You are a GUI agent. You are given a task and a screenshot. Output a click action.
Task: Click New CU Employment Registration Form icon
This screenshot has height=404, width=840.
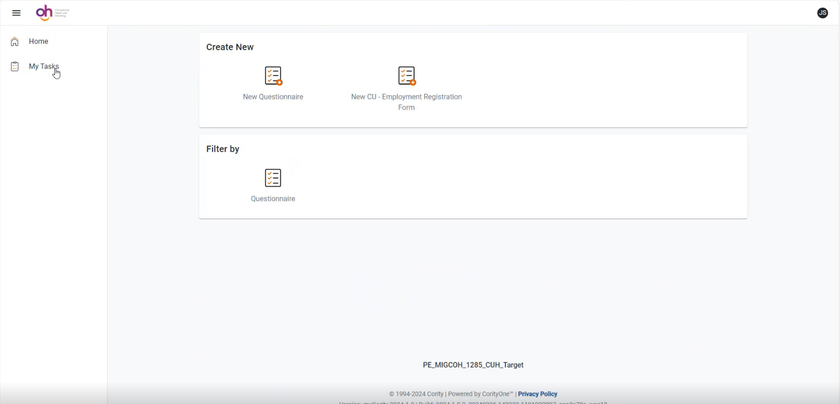407,76
